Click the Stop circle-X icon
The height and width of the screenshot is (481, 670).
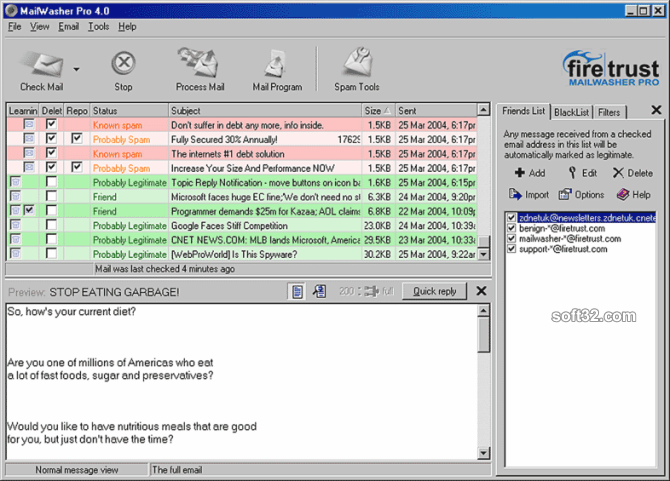123,63
